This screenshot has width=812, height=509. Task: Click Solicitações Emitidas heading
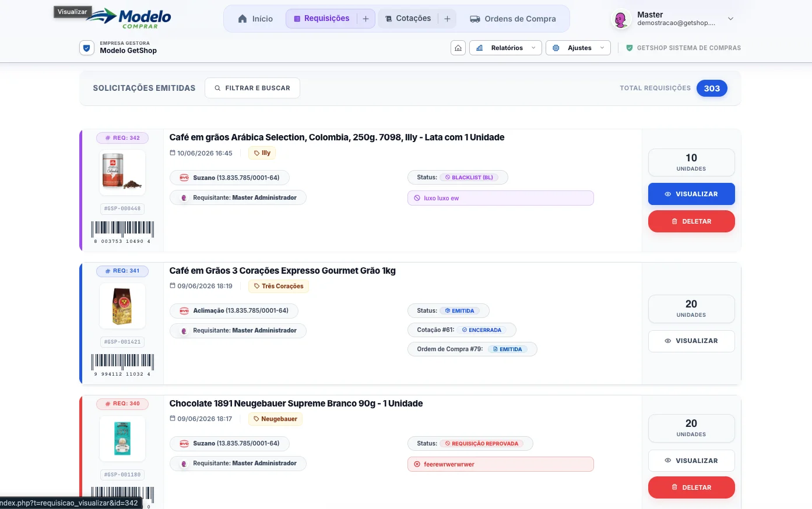click(144, 88)
